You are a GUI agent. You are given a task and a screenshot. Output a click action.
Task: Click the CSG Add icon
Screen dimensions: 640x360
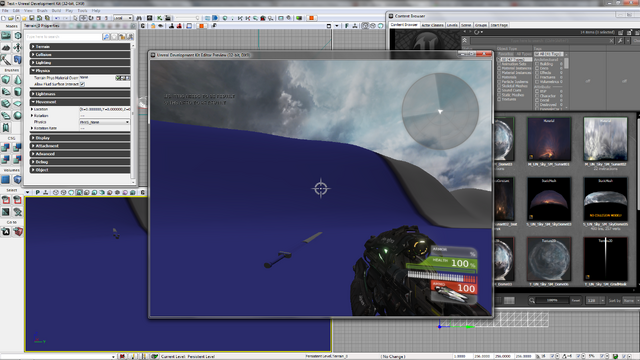pos(6,147)
